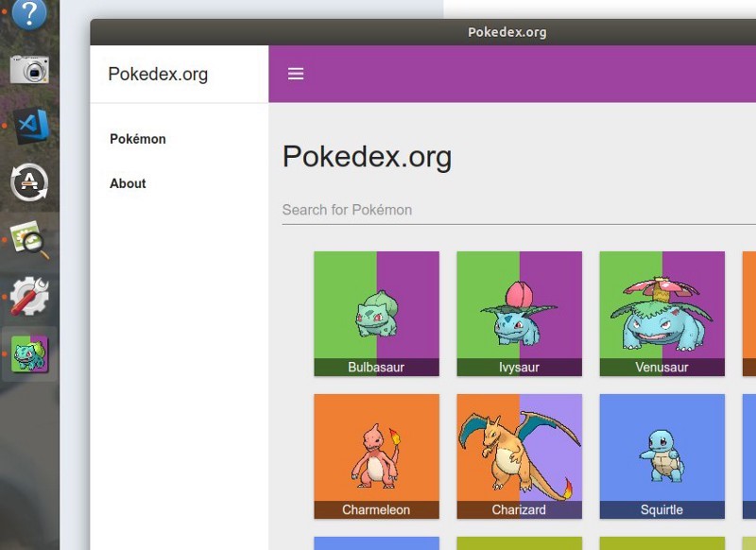Click the Pokedex.org page heading
Image resolution: width=756 pixels, height=550 pixels.
pos(367,157)
